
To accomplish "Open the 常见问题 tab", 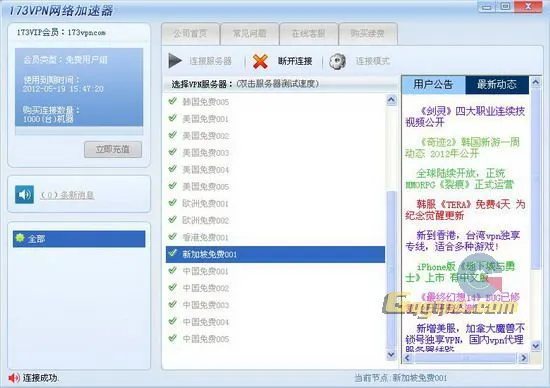I will click(x=249, y=34).
